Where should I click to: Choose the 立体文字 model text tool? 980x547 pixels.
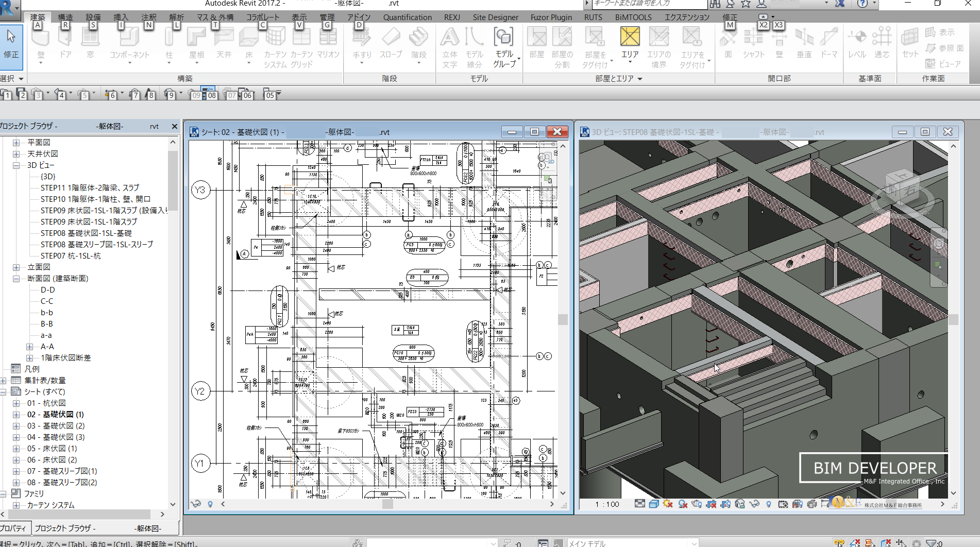[449, 48]
